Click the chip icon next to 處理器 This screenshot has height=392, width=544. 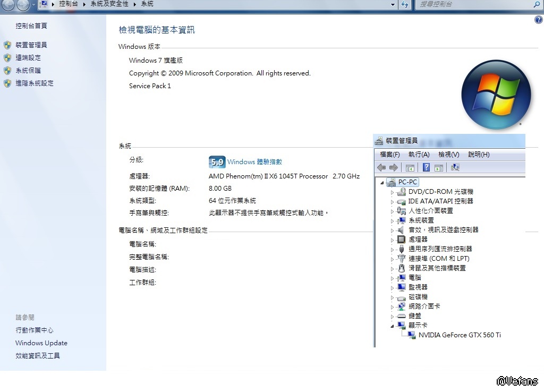[x=402, y=240]
